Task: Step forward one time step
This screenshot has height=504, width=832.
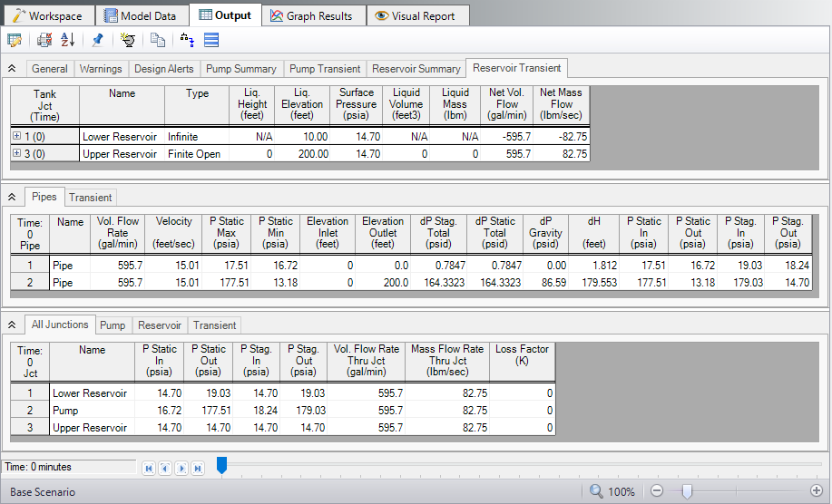Action: point(181,468)
